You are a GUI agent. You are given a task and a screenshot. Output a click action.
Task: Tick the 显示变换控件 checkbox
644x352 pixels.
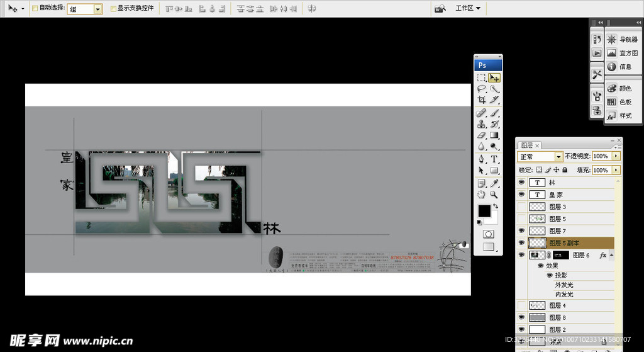[x=113, y=9]
